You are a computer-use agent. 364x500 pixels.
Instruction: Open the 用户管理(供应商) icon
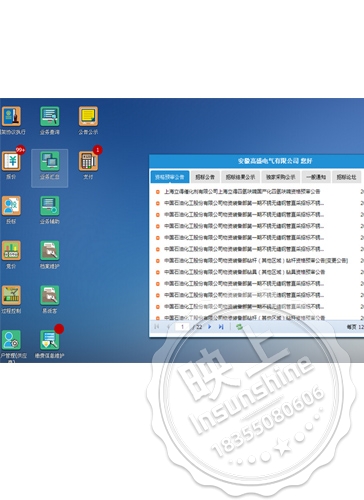tap(11, 340)
